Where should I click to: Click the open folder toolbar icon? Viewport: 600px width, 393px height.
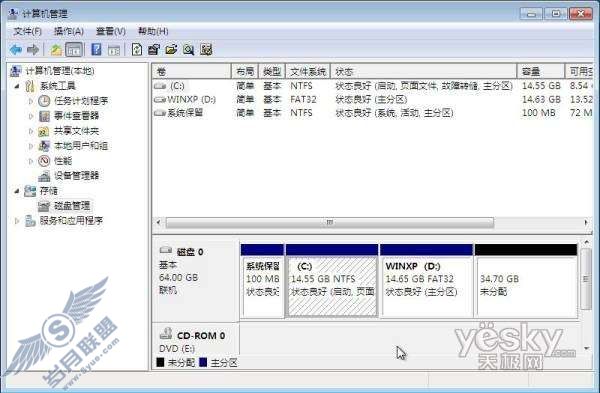click(171, 49)
